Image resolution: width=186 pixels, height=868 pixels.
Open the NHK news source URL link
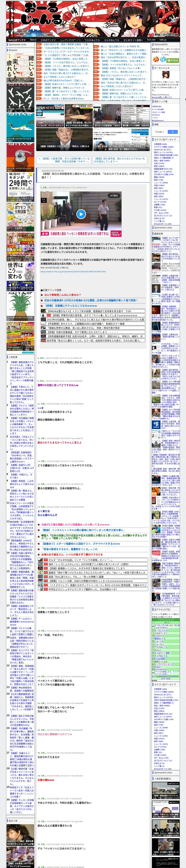click(x=73, y=272)
